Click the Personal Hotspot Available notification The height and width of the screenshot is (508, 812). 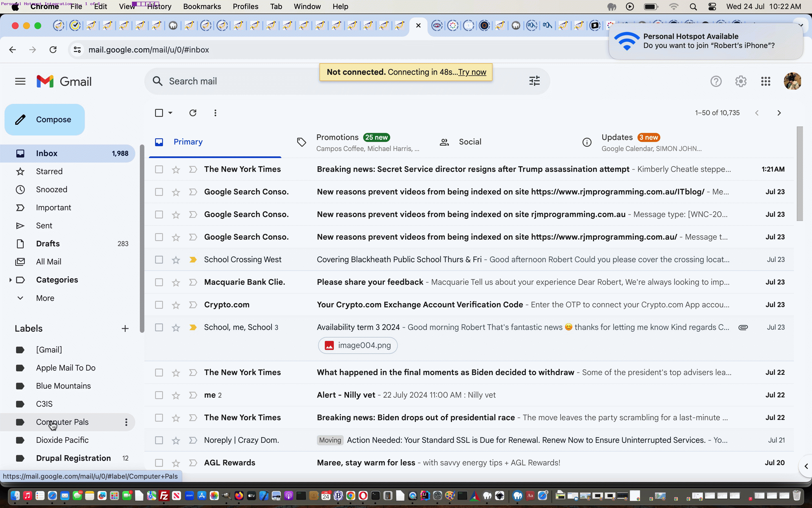click(705, 41)
